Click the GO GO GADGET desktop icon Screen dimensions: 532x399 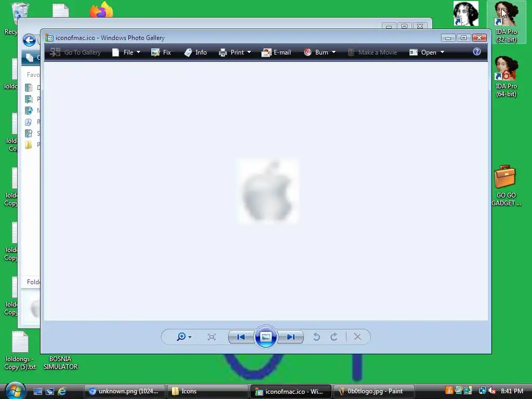tap(506, 185)
